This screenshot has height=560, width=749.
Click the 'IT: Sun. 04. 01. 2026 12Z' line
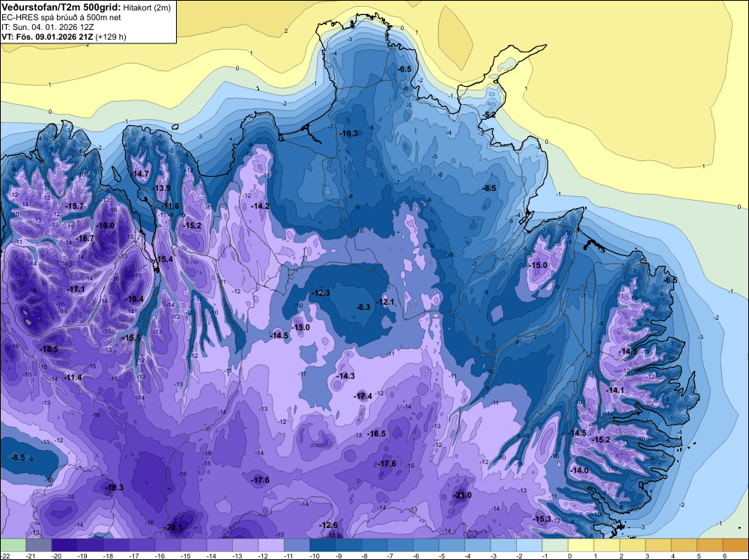(48, 27)
